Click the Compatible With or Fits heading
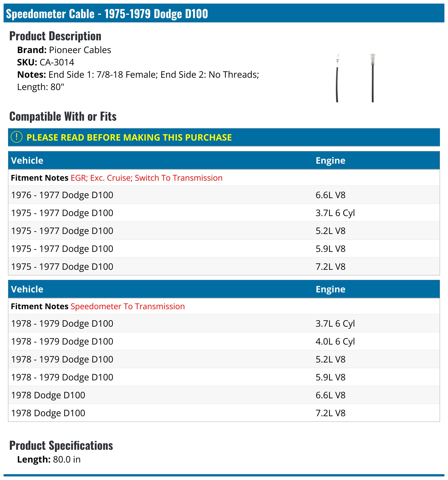Screen dimensions: 448x480 click(63, 116)
